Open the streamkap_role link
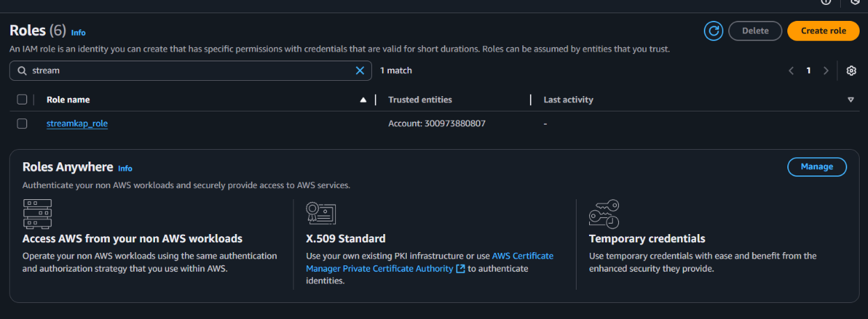 coord(77,123)
